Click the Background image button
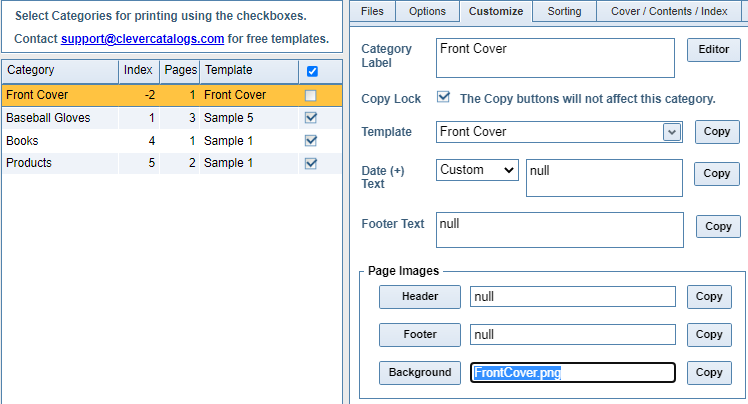The width and height of the screenshot is (748, 404). (x=420, y=373)
